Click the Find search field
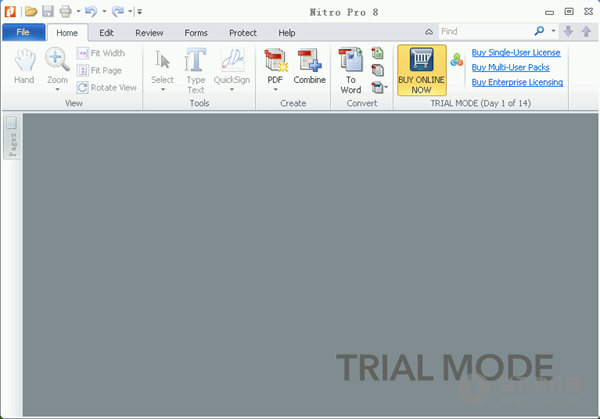 pos(485,31)
